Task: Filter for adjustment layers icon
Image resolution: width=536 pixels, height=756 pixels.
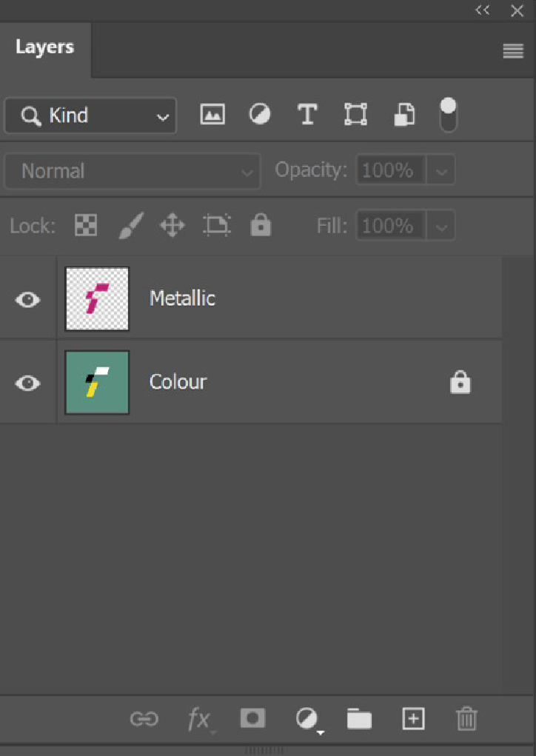Action: tap(259, 114)
